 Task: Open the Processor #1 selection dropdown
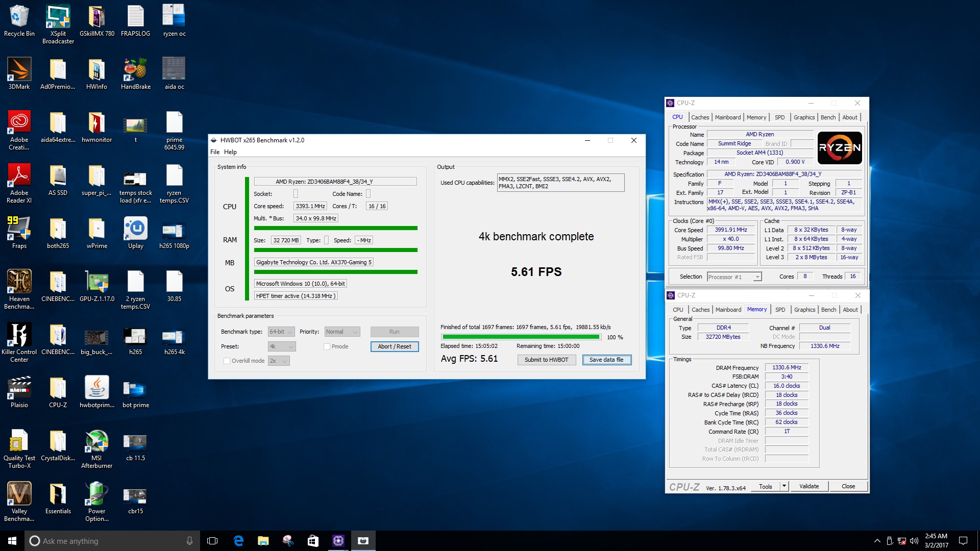coord(734,277)
